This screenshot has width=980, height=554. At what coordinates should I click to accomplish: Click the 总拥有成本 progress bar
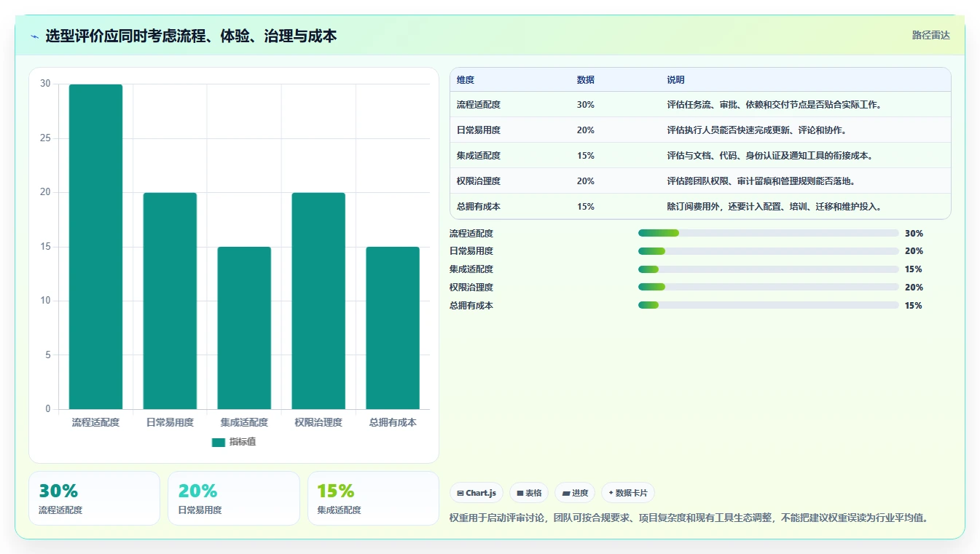point(768,306)
